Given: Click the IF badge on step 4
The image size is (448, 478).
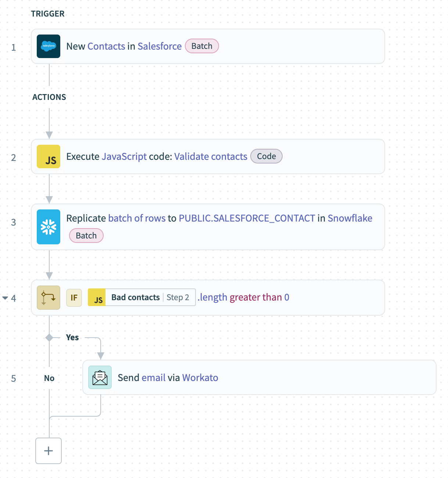Looking at the screenshot, I should click(x=74, y=298).
